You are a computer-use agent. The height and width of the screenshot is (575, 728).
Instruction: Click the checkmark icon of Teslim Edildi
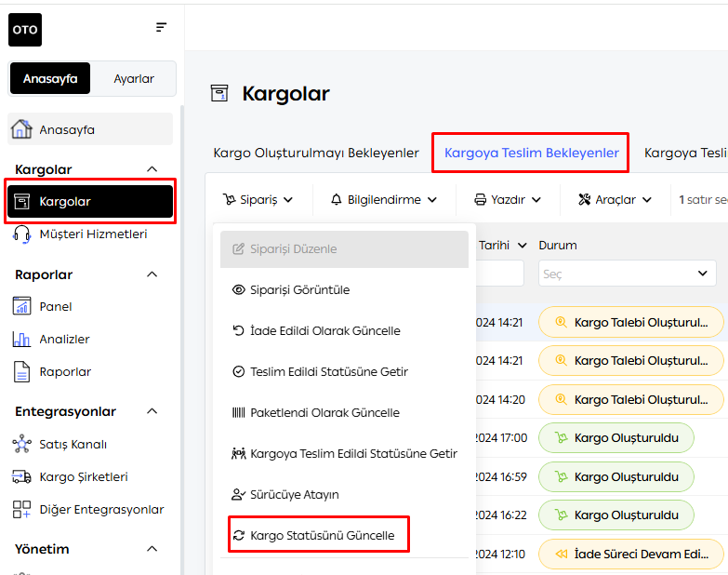click(x=239, y=371)
